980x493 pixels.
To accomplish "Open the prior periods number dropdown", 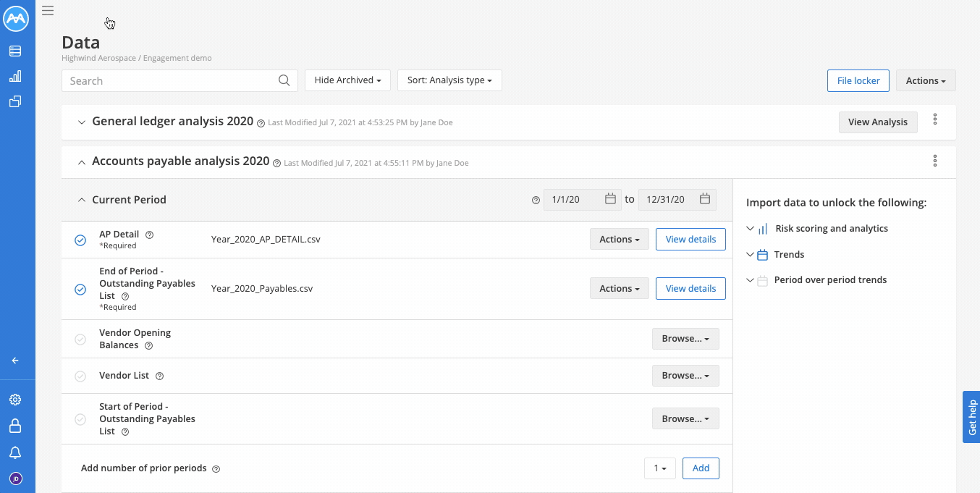I will coord(660,468).
